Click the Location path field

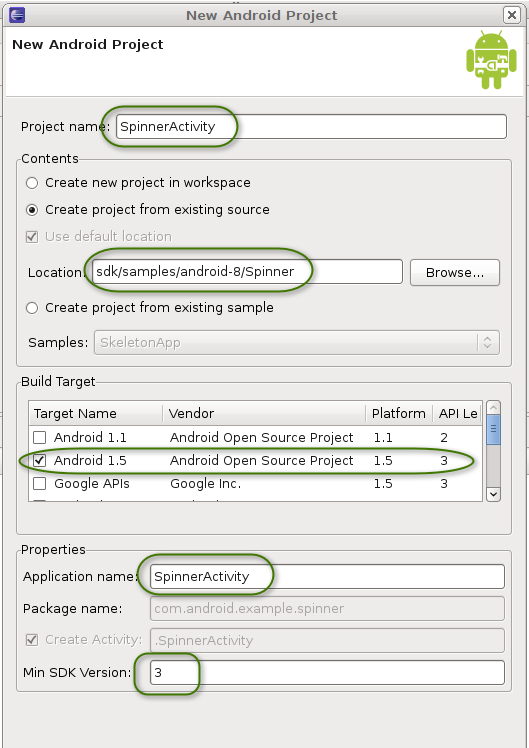248,271
